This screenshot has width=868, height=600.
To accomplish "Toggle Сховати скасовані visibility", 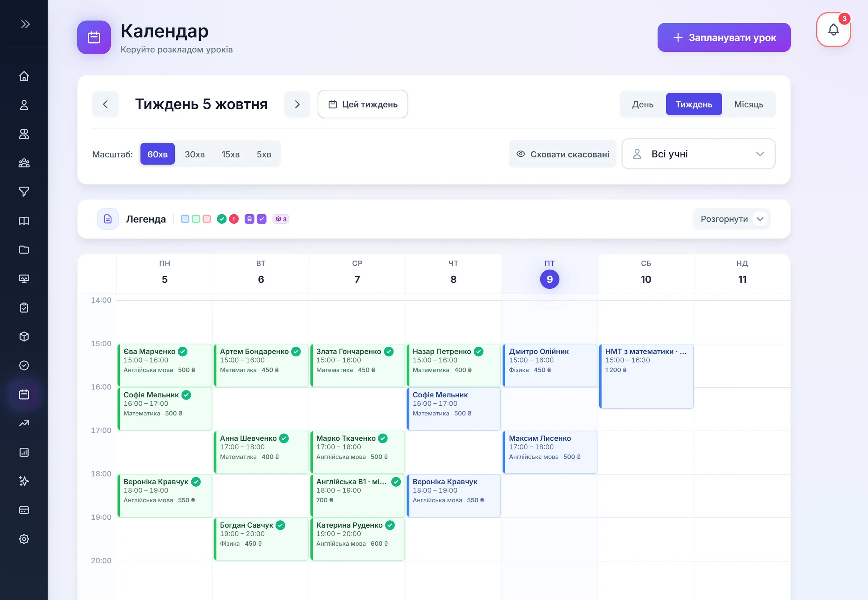I will [x=562, y=154].
